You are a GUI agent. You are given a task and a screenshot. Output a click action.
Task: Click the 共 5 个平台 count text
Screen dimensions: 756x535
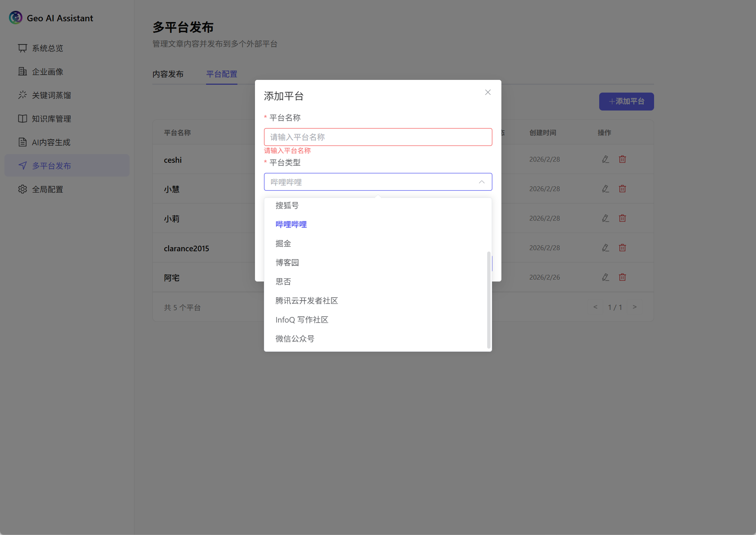183,308
